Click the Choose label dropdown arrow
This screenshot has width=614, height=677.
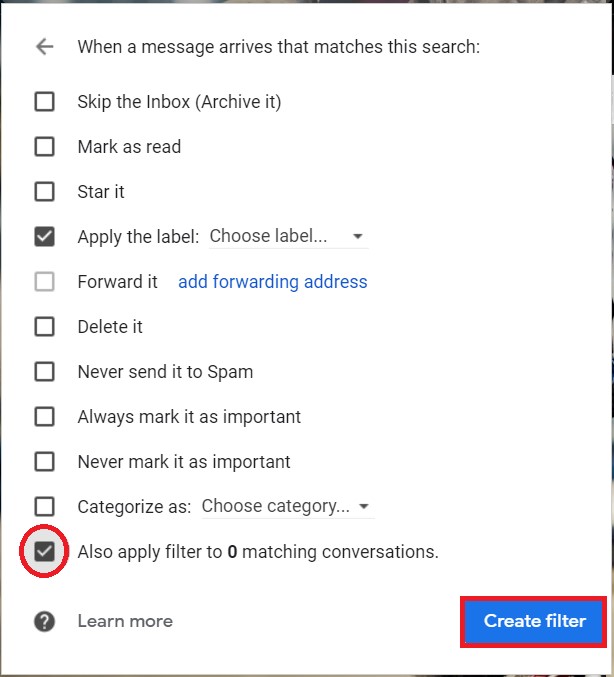358,238
